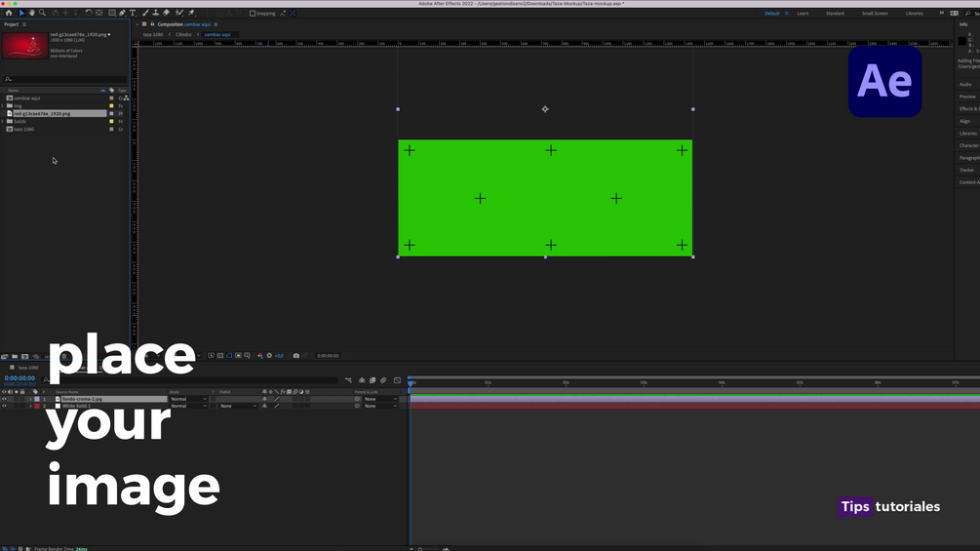Navigate to taza-1080 in the composition breadcrumb
The width and height of the screenshot is (980, 551).
tap(152, 34)
